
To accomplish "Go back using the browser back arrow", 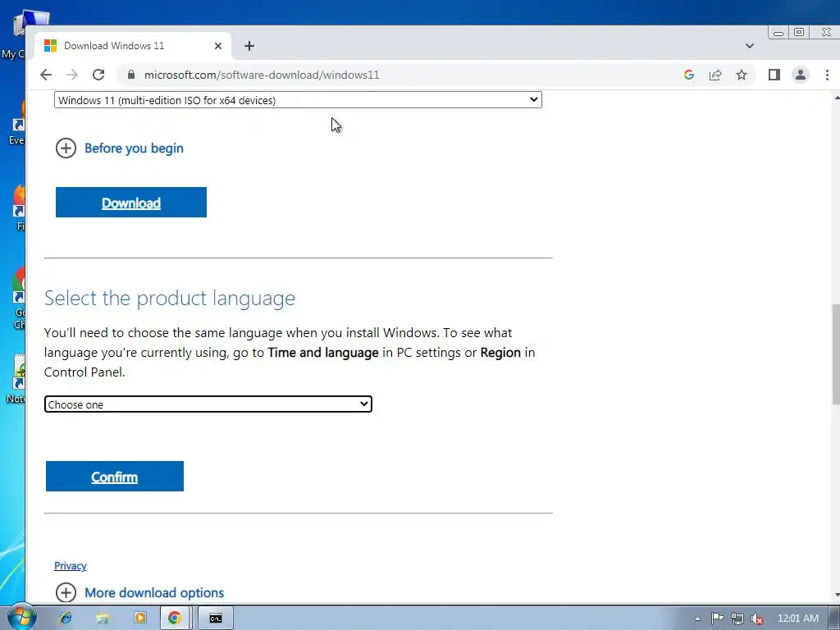I will click(x=46, y=75).
